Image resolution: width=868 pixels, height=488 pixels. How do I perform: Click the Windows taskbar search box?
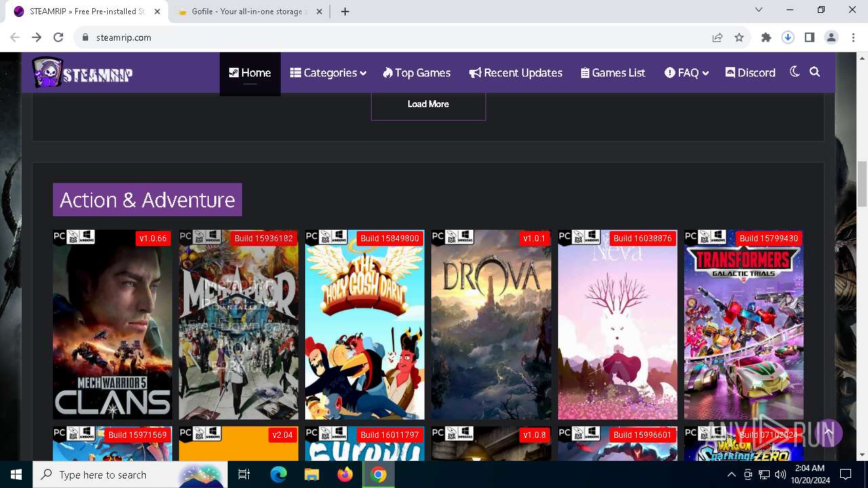click(x=130, y=474)
